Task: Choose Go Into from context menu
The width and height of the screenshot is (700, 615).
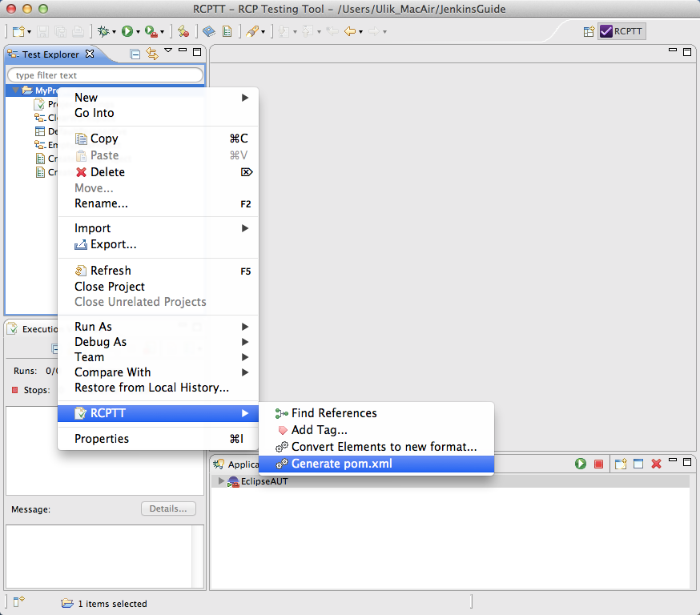Action: coord(158,113)
